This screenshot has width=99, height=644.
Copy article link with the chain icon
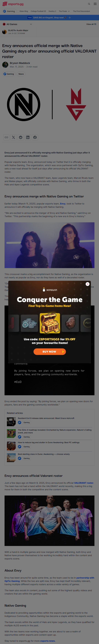[x=6, y=137]
